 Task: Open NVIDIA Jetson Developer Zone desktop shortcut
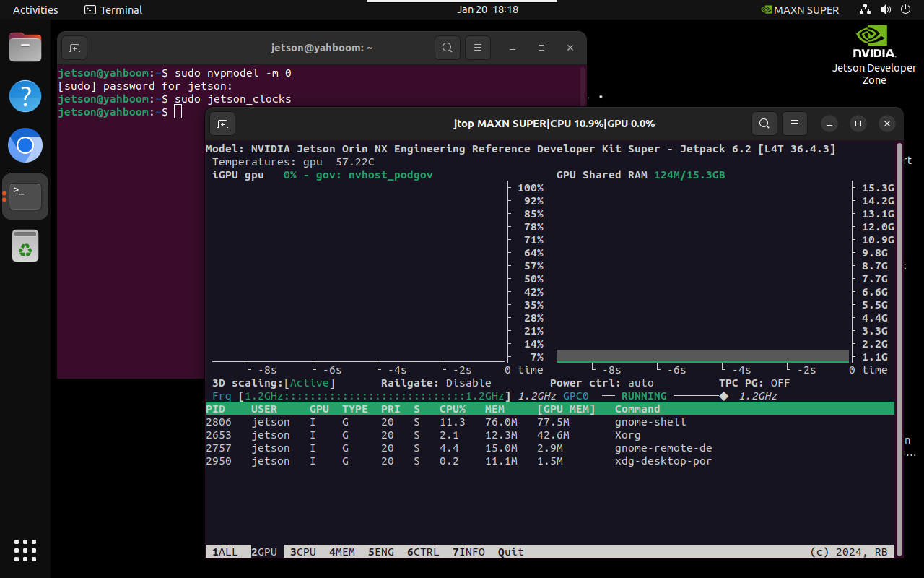874,55
